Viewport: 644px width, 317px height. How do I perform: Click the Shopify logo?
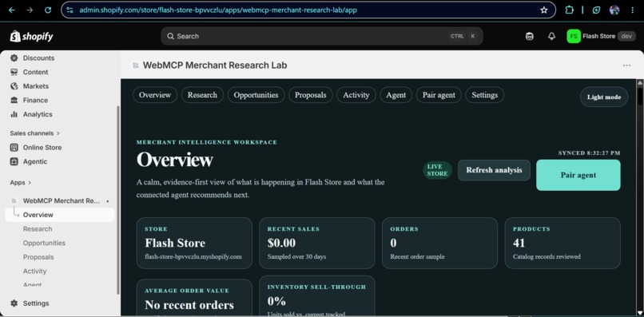tap(32, 36)
